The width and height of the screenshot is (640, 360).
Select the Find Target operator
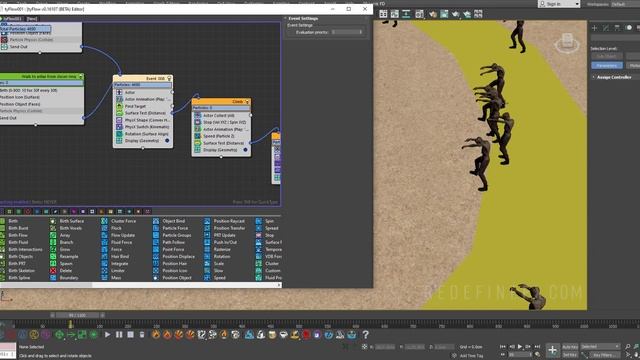point(142,106)
